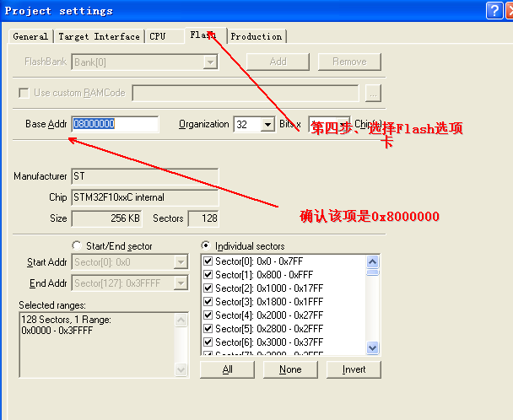513x420 pixels.
Task: Click the 0x0000 - 0x3FFFF range text
Action: 57,331
